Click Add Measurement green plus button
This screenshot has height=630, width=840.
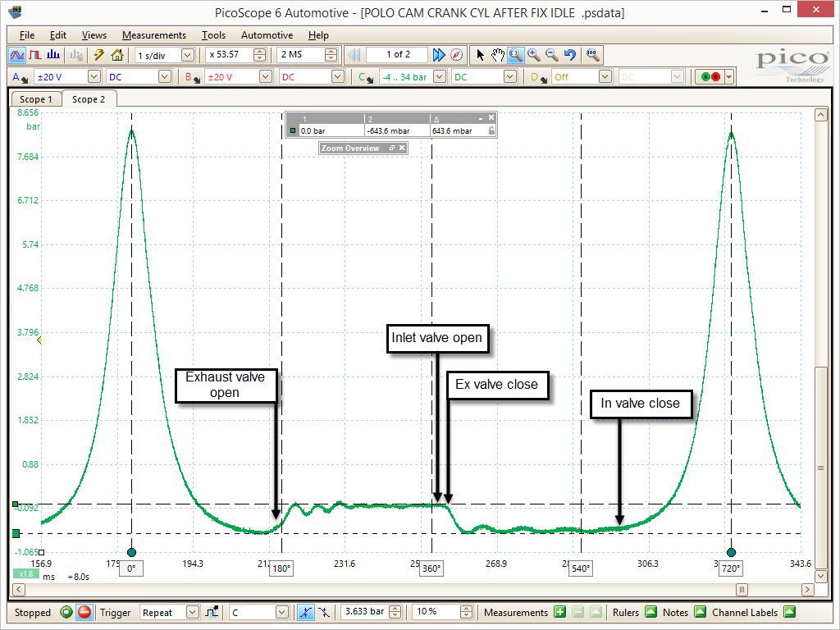point(559,612)
